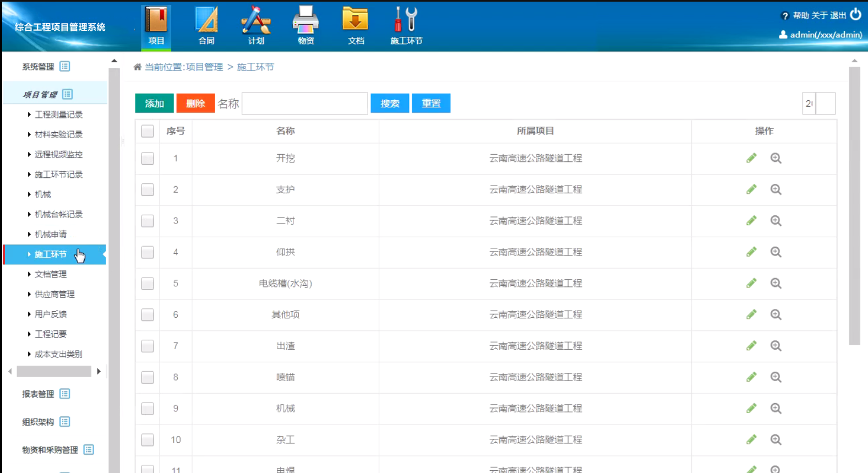
Task: Click into the 名称 search input field
Action: coord(304,104)
